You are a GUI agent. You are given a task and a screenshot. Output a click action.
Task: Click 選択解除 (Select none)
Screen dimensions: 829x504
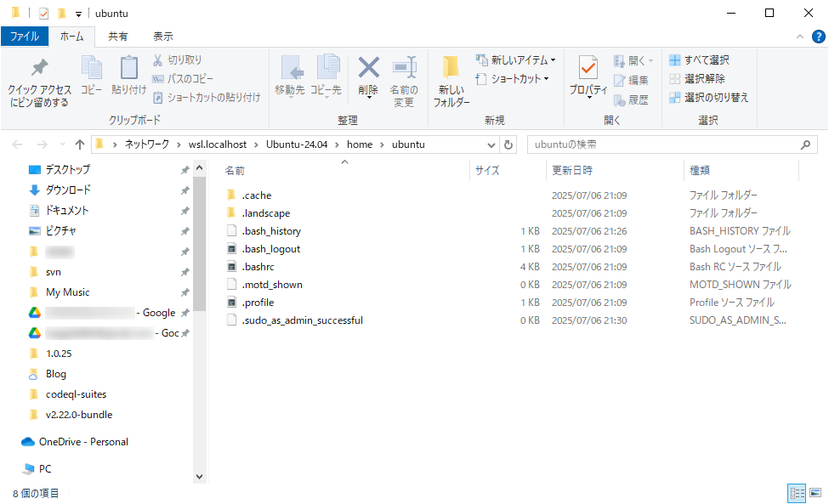pyautogui.click(x=697, y=79)
